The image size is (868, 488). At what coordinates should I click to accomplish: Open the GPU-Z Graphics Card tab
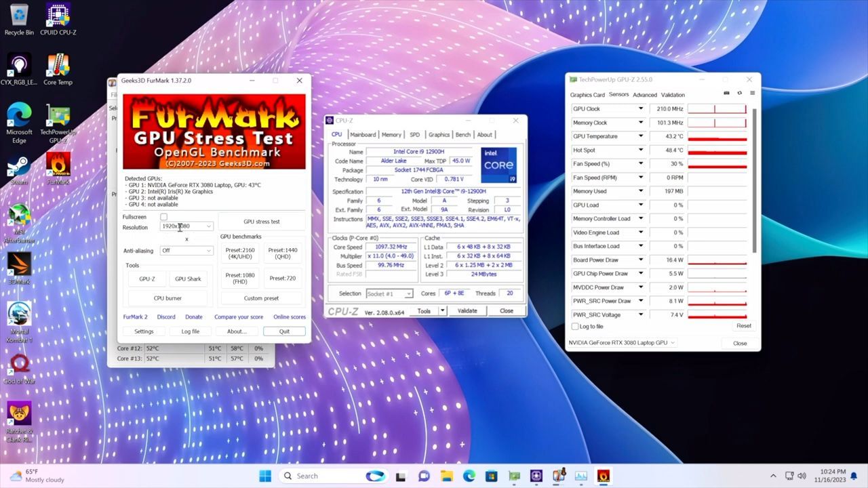click(x=587, y=95)
